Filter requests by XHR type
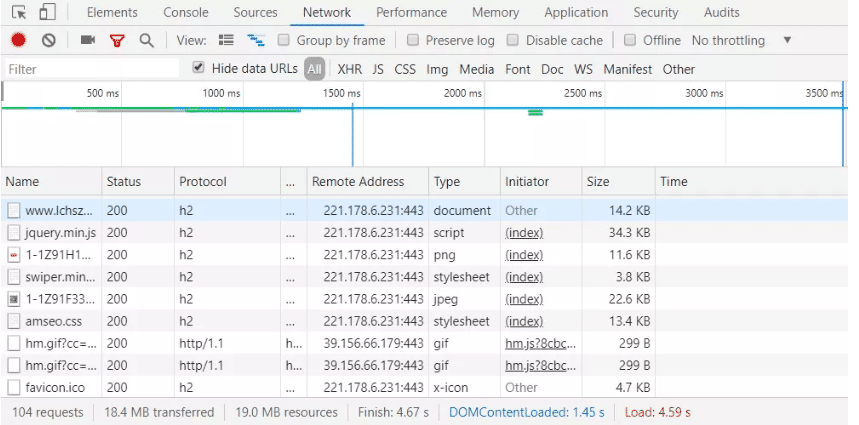 (x=349, y=69)
